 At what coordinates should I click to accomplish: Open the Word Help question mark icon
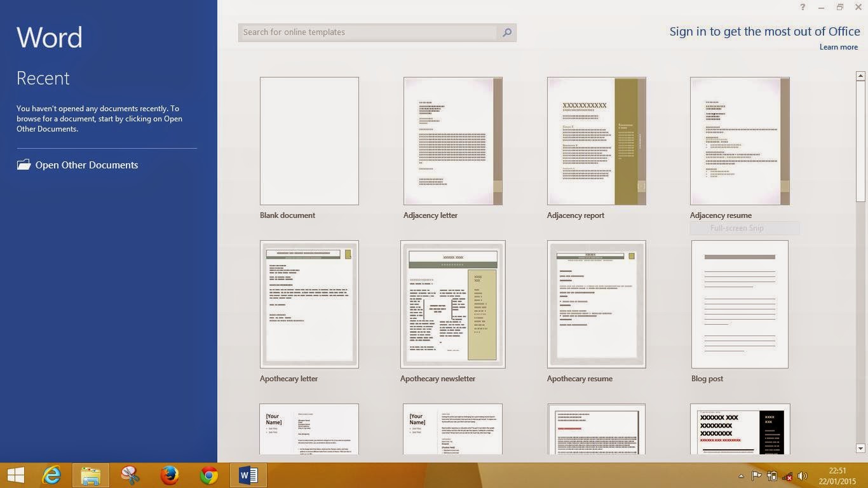[x=803, y=7]
